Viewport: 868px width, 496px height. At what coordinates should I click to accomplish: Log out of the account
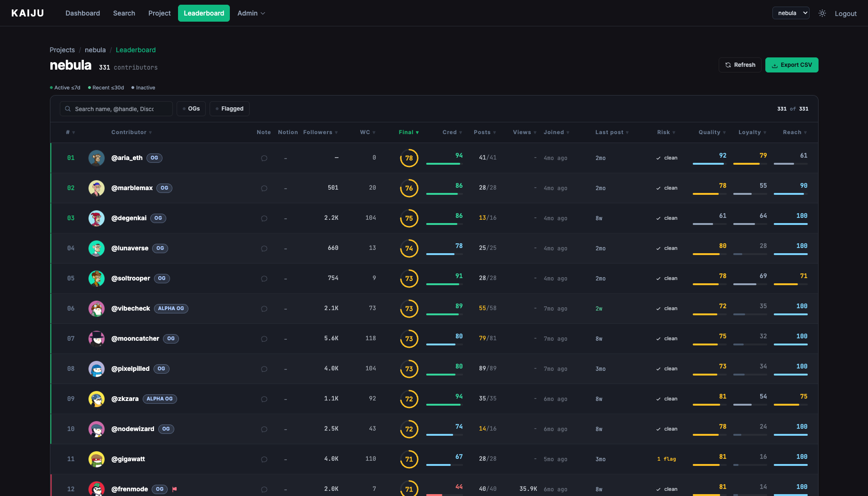(x=845, y=14)
